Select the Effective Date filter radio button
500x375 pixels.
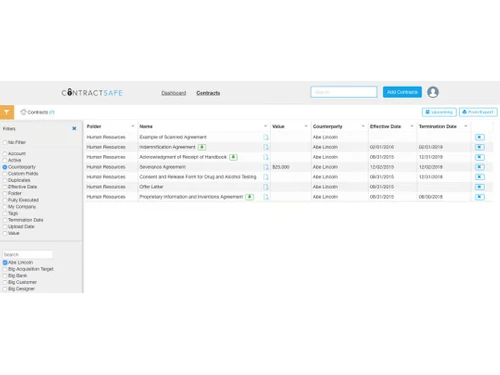click(5, 187)
